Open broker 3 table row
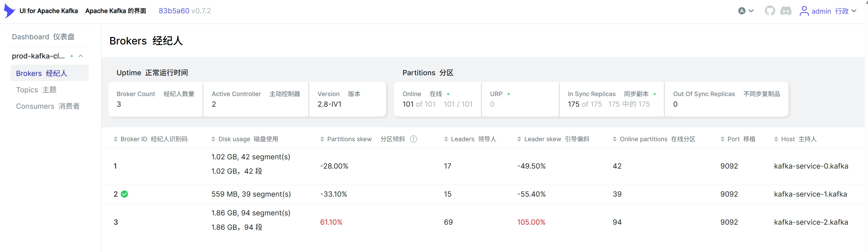868x252 pixels. click(x=483, y=222)
